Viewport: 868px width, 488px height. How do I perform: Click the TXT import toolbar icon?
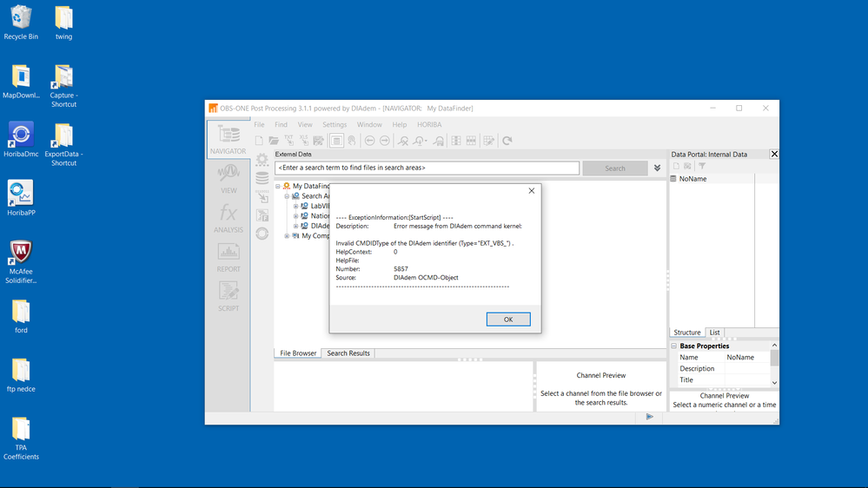tap(289, 141)
